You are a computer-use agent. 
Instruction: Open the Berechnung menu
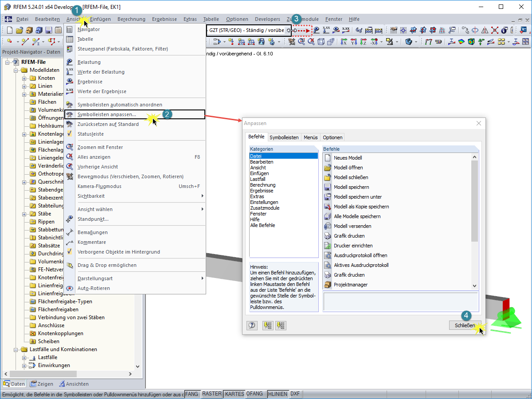point(131,19)
